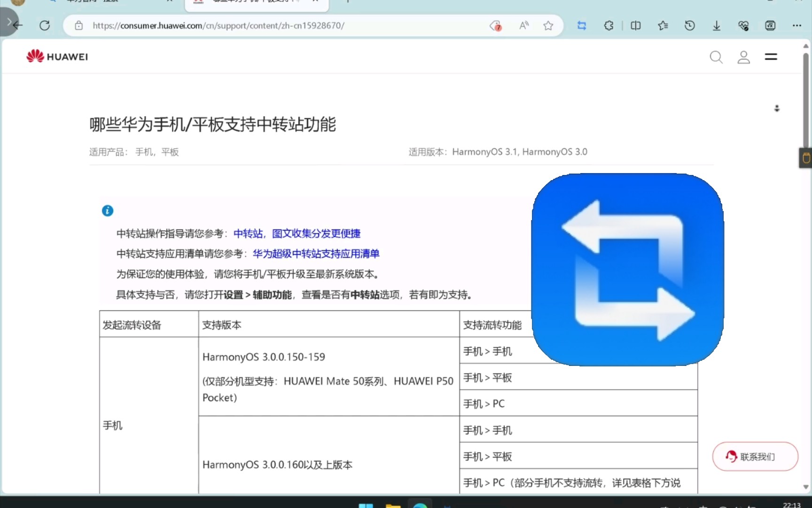The height and width of the screenshot is (508, 812).
Task: Click the vertical scrollbar thumb
Action: coord(805,101)
